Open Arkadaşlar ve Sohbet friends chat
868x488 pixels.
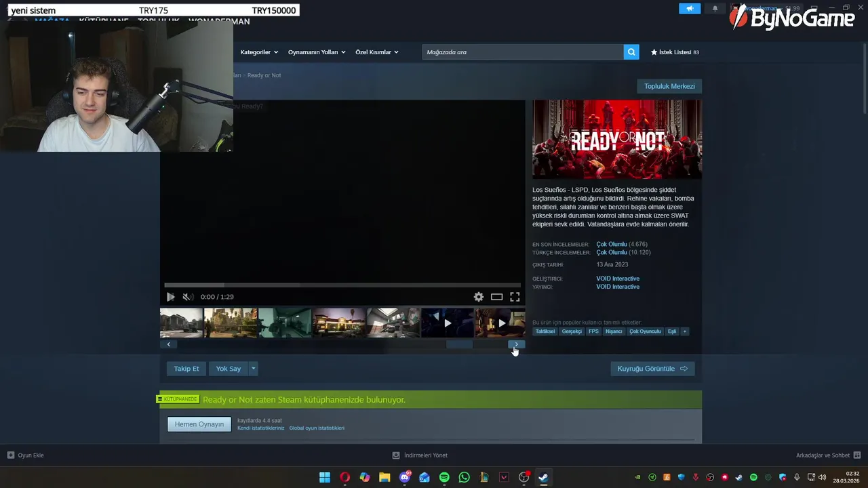[x=828, y=455]
